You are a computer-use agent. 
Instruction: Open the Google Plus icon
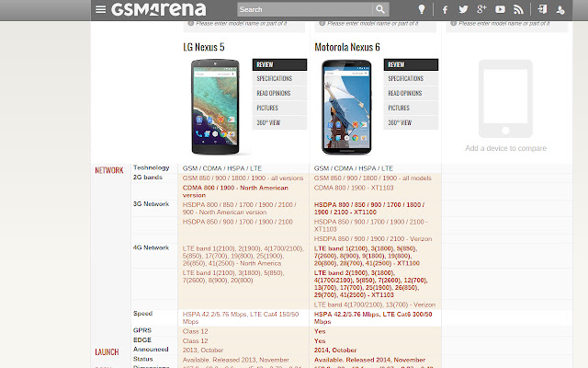click(x=481, y=9)
